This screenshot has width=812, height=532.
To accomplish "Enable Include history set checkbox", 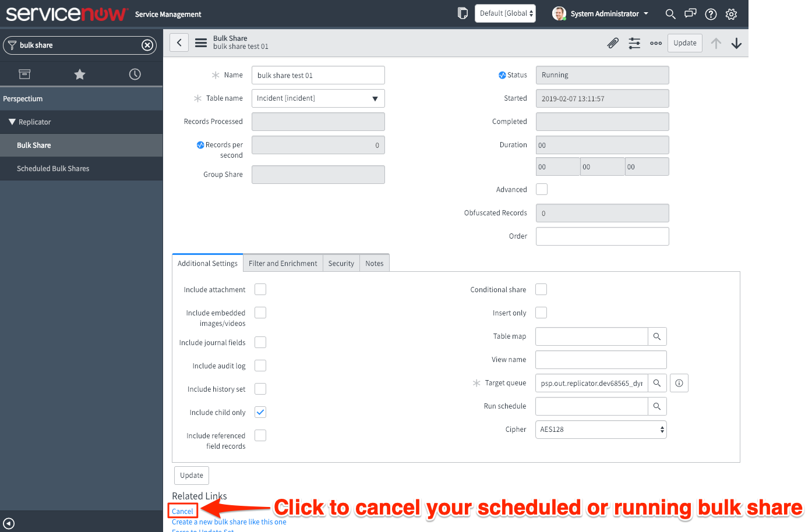I will click(x=260, y=389).
